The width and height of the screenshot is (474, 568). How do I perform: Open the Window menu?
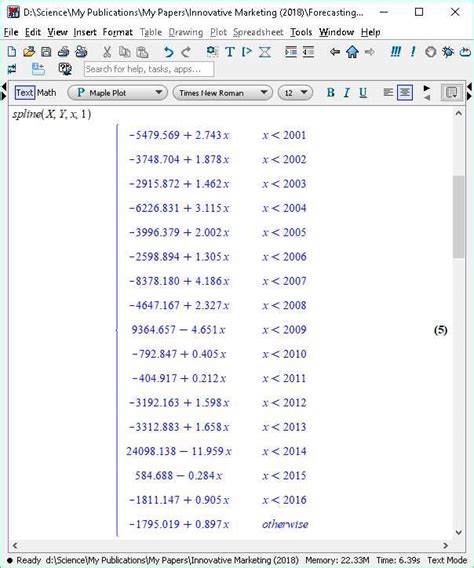[x=336, y=32]
